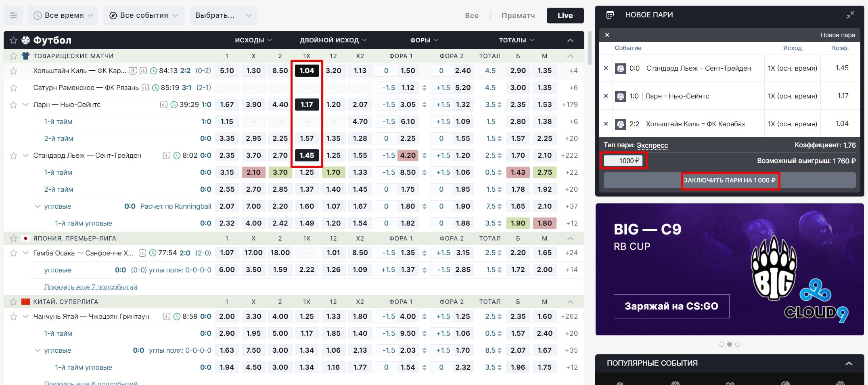
Task: Click the bet slip list icon
Action: tap(610, 15)
